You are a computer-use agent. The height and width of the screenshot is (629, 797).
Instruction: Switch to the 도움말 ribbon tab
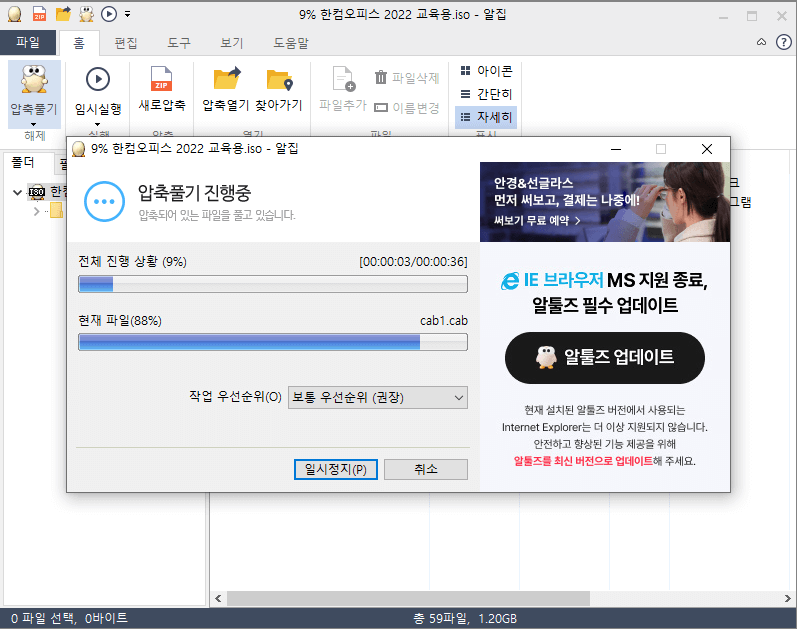pyautogui.click(x=291, y=43)
